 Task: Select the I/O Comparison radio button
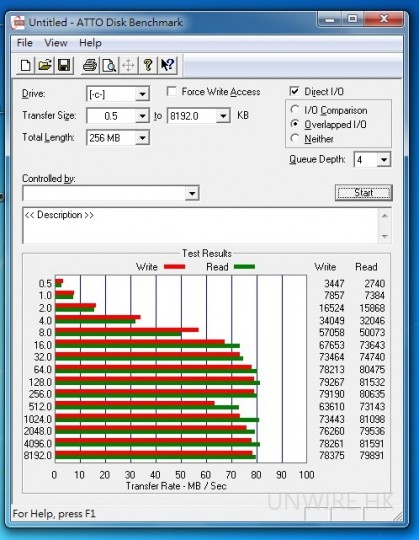point(294,110)
